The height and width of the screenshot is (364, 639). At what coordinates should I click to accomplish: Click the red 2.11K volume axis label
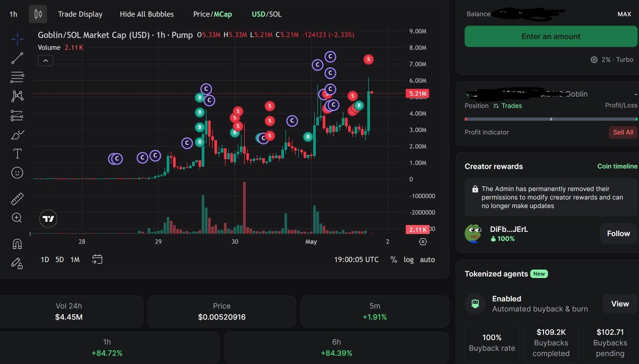(417, 229)
